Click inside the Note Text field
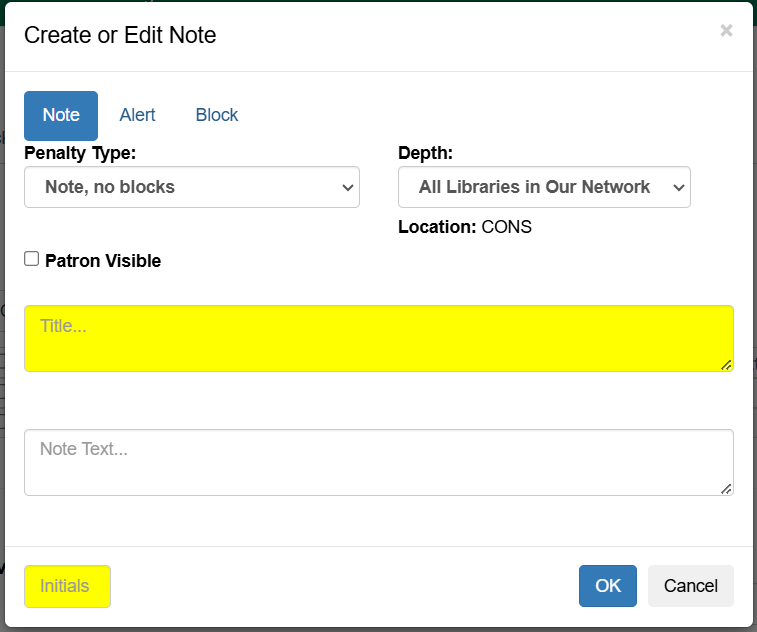757x632 pixels. click(378, 462)
